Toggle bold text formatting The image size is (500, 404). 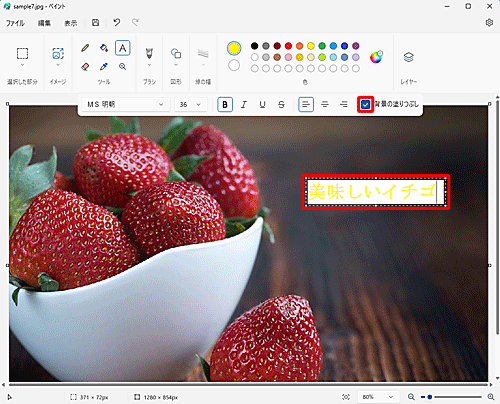(225, 105)
